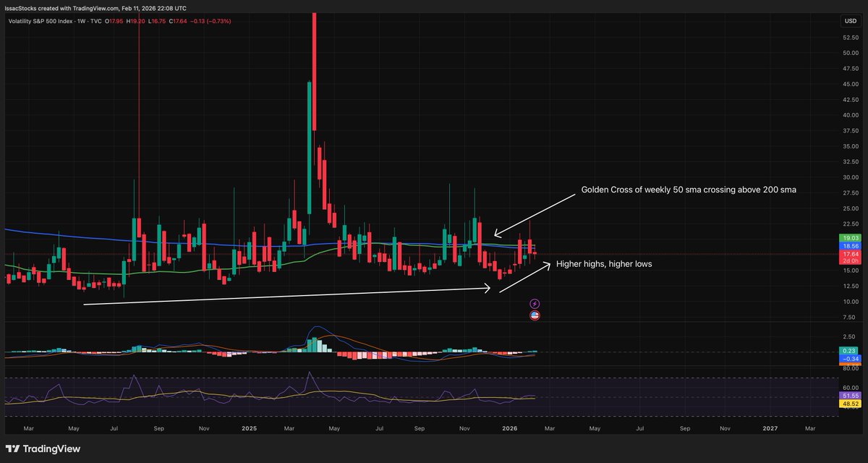This screenshot has width=868, height=463.
Task: Click the 2026 label on the time axis
Action: click(509, 428)
